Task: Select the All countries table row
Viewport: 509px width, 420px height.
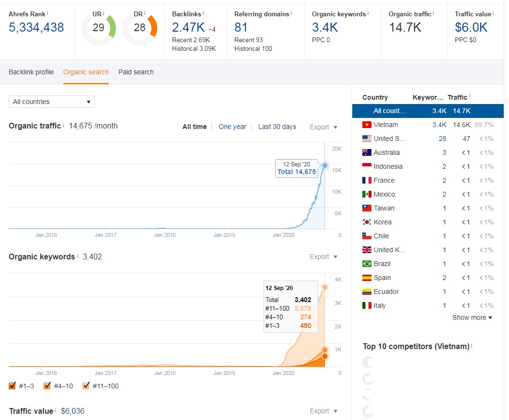Action: click(428, 111)
